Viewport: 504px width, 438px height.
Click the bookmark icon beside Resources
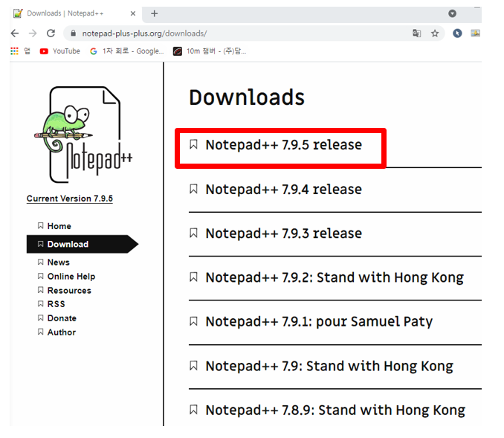tap(40, 290)
